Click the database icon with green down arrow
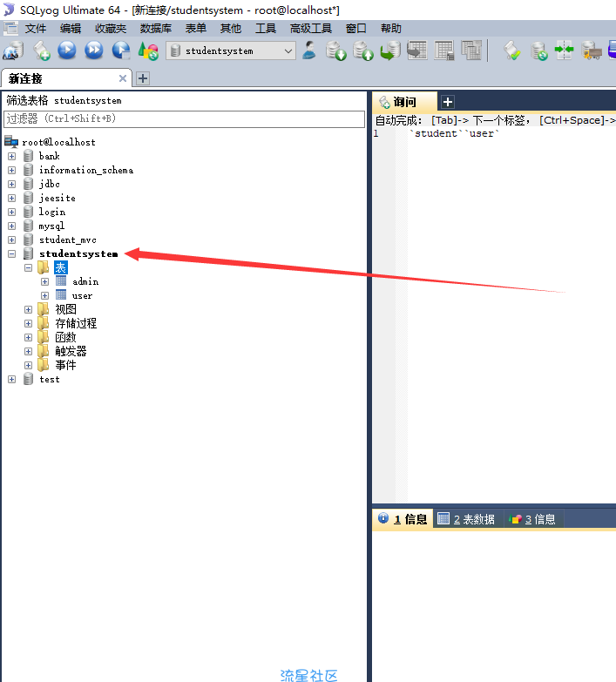 (x=335, y=51)
